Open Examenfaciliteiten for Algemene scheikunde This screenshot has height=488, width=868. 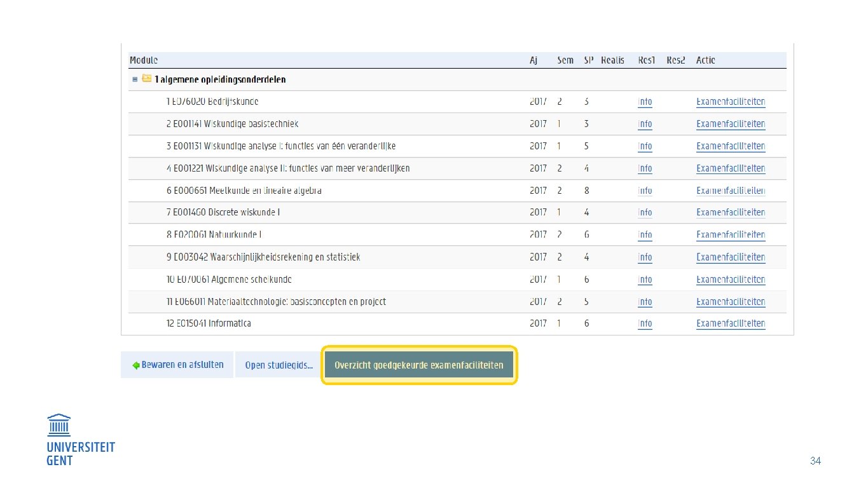(x=731, y=280)
